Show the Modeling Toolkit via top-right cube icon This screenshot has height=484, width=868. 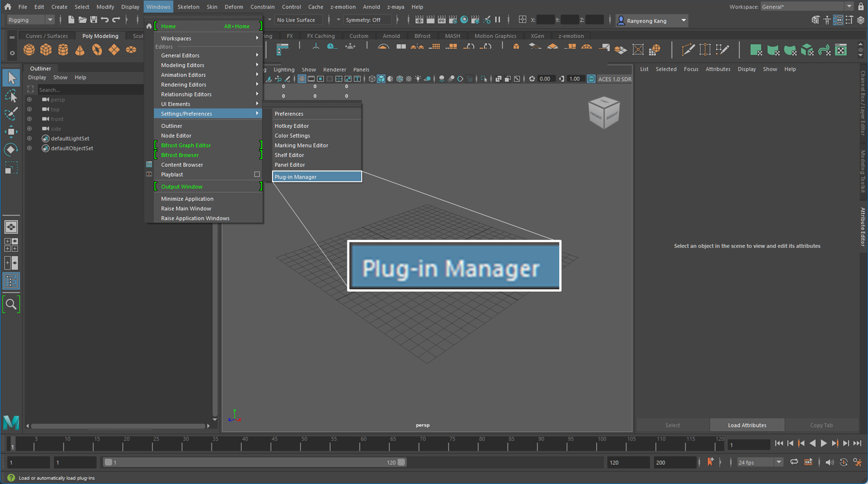(x=815, y=20)
